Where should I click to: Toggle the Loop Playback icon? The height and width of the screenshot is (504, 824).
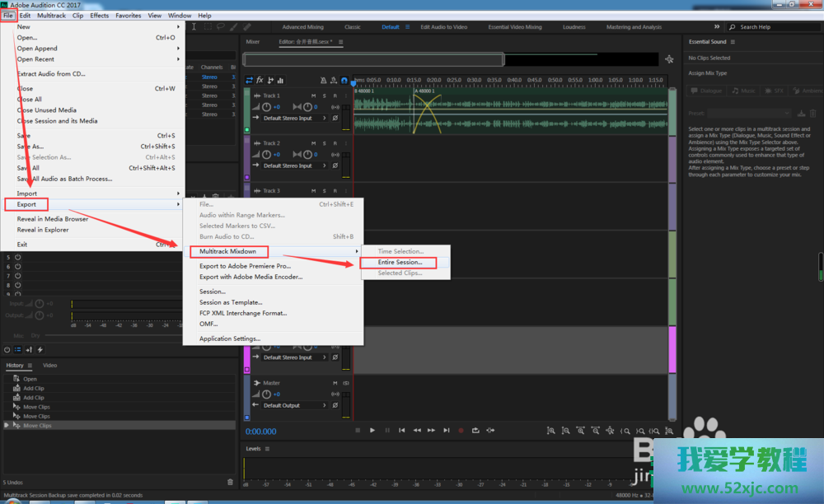click(475, 430)
